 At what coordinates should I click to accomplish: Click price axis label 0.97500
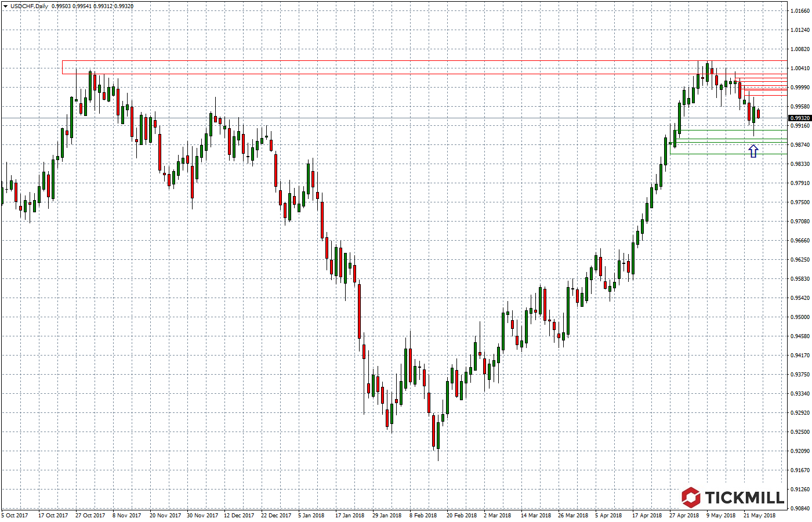coord(800,202)
